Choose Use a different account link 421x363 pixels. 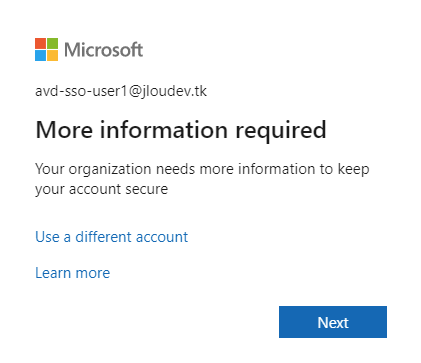point(112,237)
